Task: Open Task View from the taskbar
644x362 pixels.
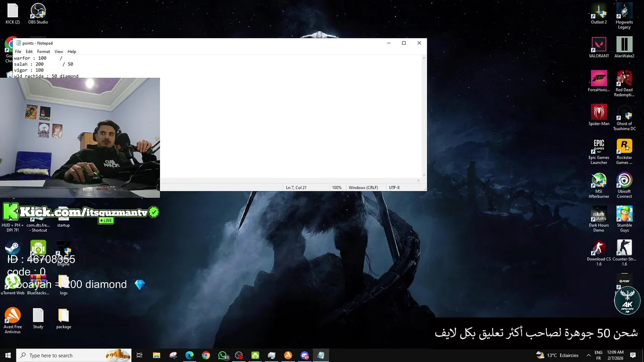Action: coord(140,355)
